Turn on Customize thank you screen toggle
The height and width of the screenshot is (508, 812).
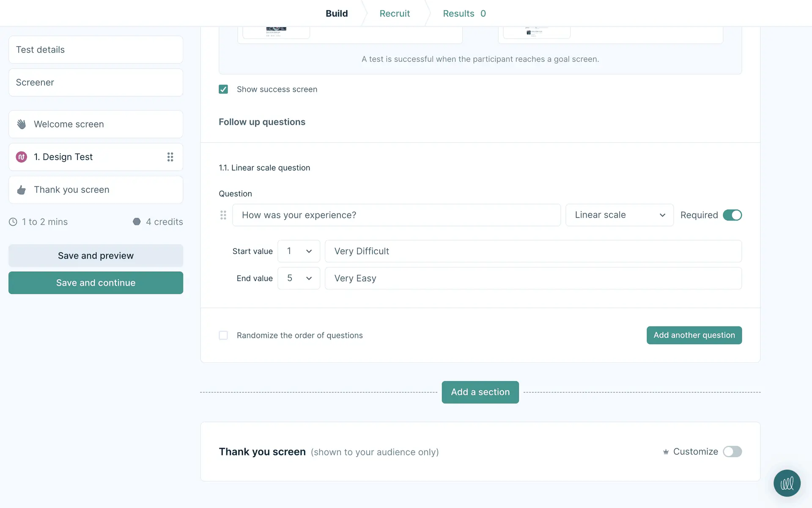pos(732,452)
